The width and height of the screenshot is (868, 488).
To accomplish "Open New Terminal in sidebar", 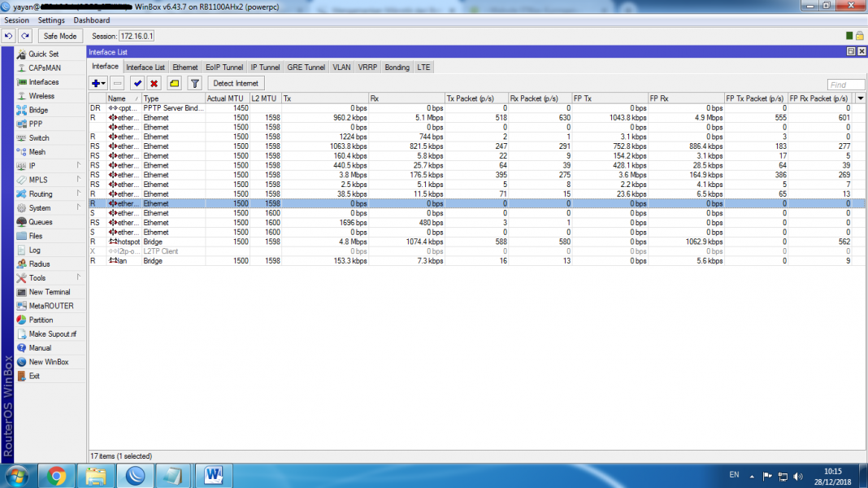I will click(x=50, y=292).
